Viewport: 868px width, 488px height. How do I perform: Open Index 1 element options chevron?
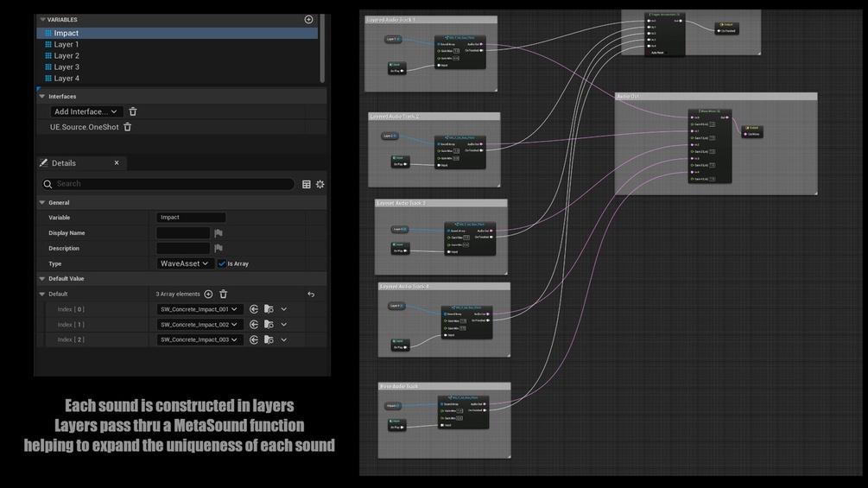(284, 325)
